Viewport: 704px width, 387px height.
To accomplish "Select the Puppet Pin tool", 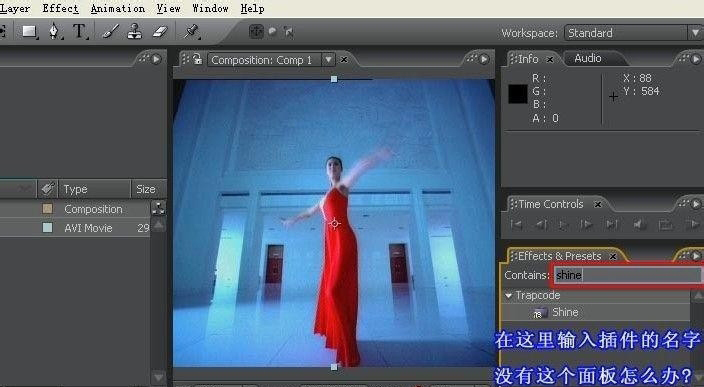I will click(192, 31).
